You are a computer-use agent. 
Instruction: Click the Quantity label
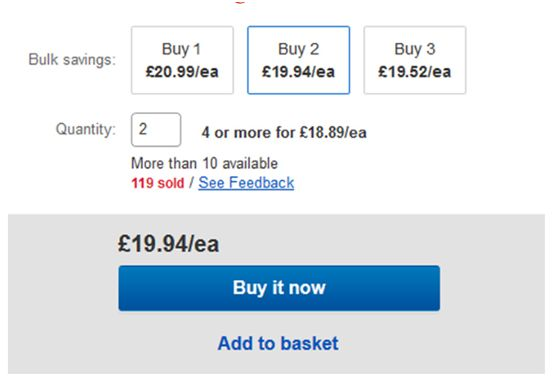[x=86, y=129]
